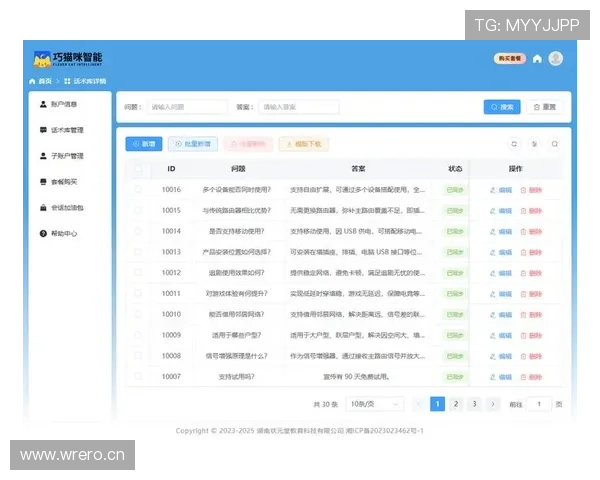Click the blue 搜索 search button
600x480 pixels.
502,107
